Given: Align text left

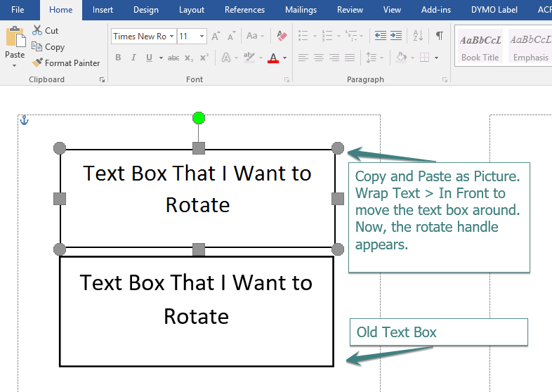Looking at the screenshot, I should pos(303,58).
